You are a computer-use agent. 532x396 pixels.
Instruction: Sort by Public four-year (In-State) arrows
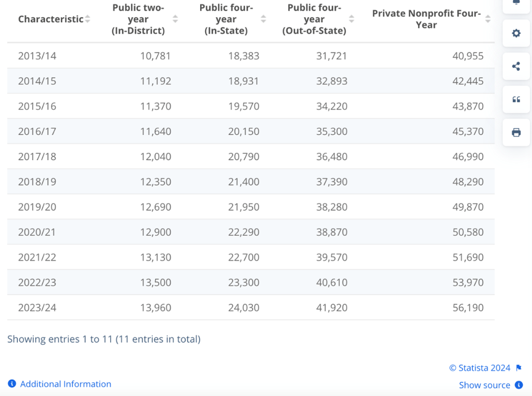264,19
